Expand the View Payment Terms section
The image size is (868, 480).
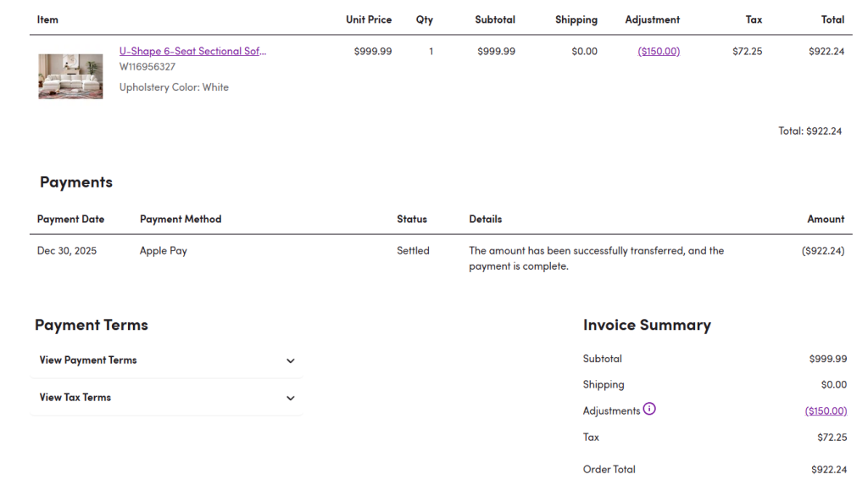point(88,360)
